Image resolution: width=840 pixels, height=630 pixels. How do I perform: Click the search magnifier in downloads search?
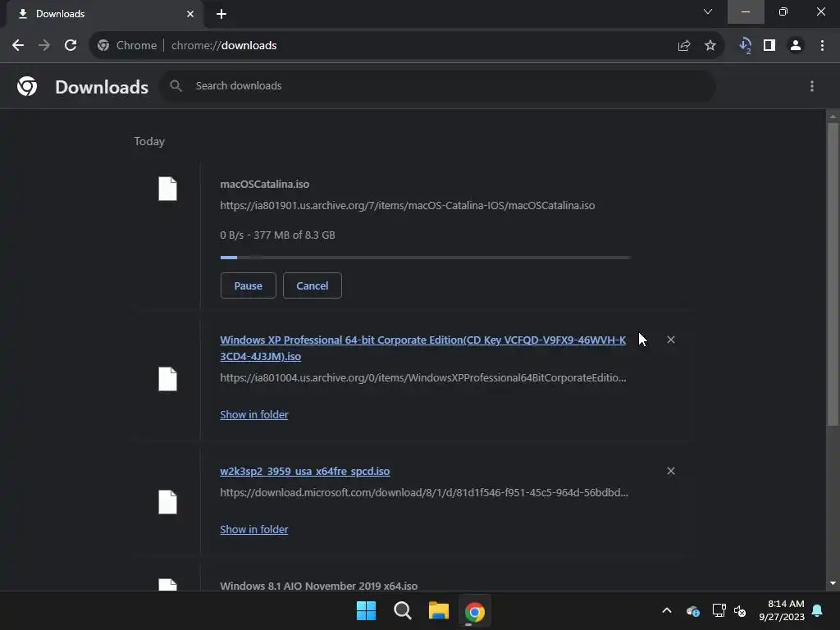click(176, 85)
